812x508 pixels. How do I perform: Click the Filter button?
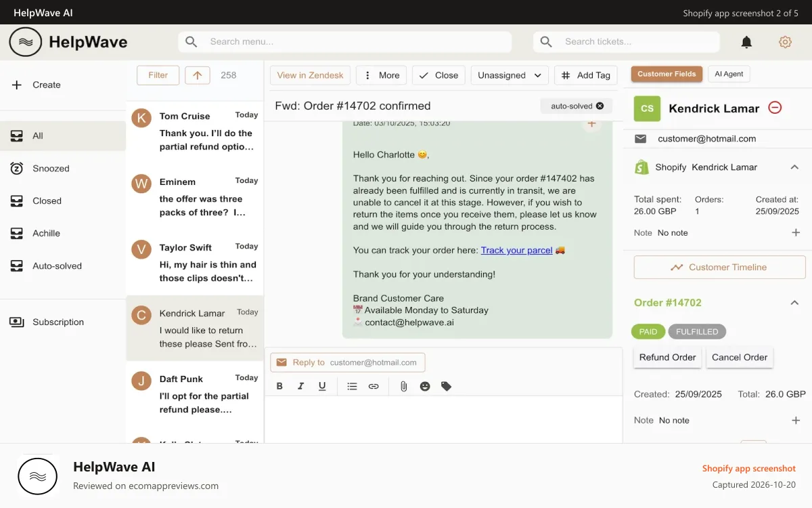click(x=158, y=75)
